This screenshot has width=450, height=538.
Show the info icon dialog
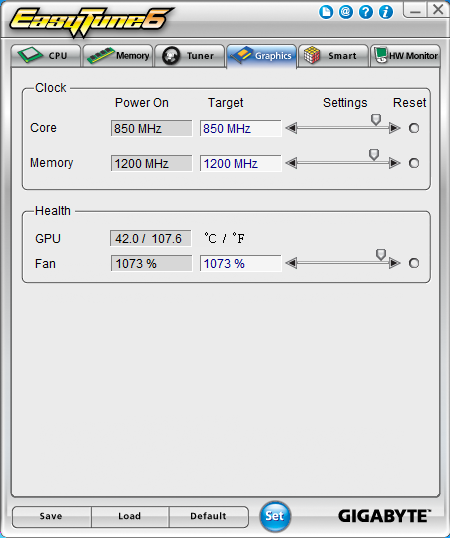[386, 12]
